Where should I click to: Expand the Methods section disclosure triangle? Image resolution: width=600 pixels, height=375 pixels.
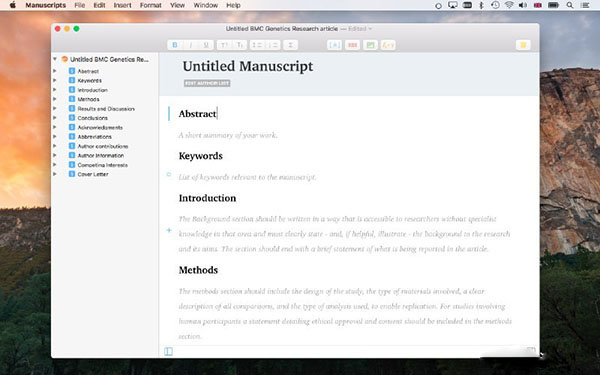pos(55,99)
